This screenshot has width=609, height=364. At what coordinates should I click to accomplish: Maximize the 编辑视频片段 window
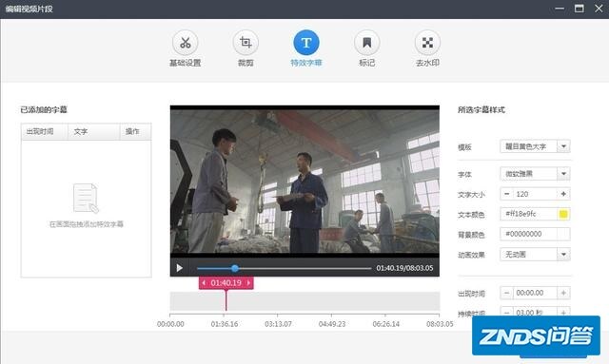(x=580, y=9)
